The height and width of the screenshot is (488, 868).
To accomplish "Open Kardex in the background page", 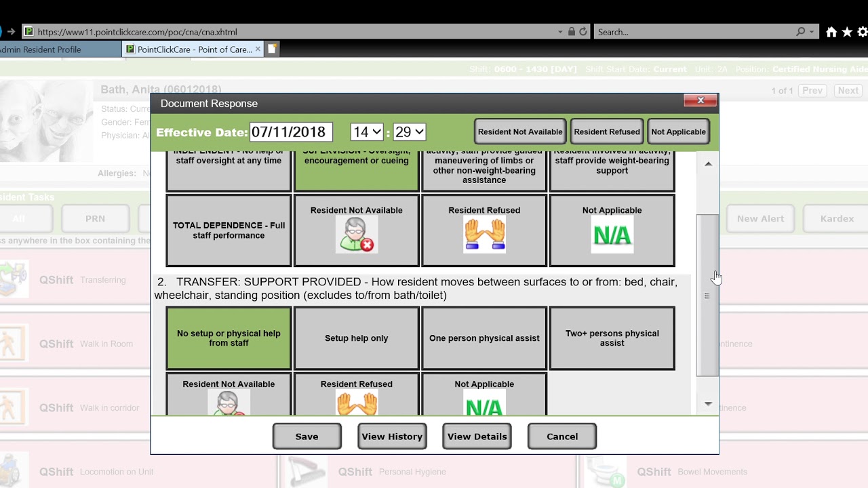I will coord(837,218).
